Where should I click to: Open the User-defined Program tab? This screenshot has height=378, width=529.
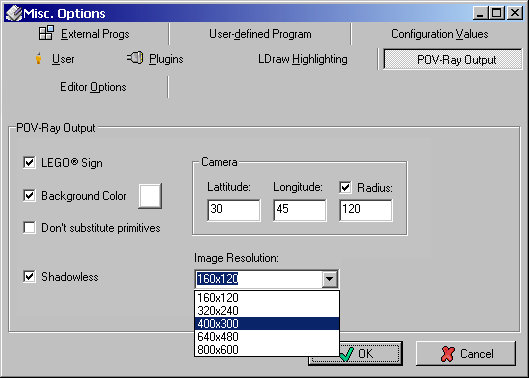coord(260,34)
